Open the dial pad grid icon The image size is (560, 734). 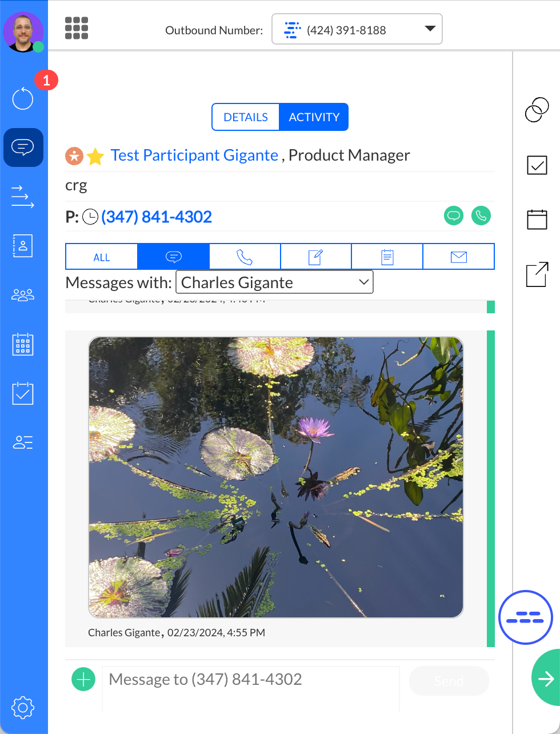coord(77,28)
